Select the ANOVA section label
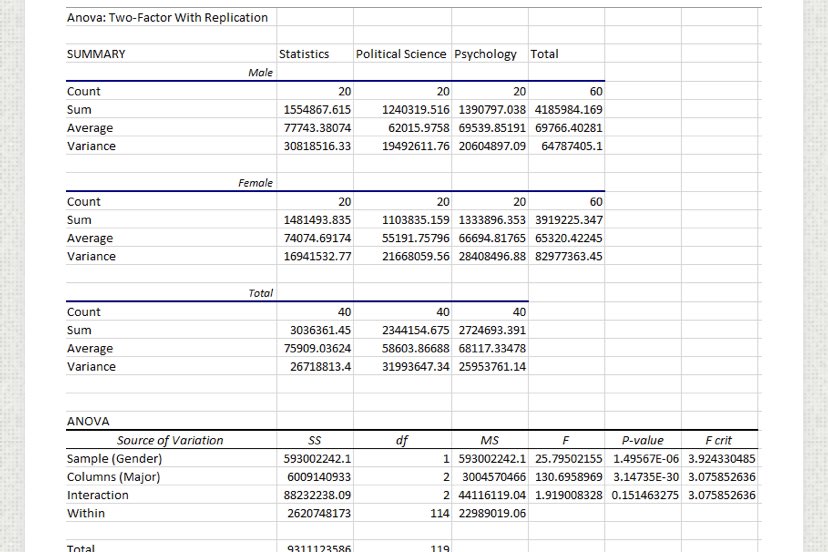 (88, 422)
